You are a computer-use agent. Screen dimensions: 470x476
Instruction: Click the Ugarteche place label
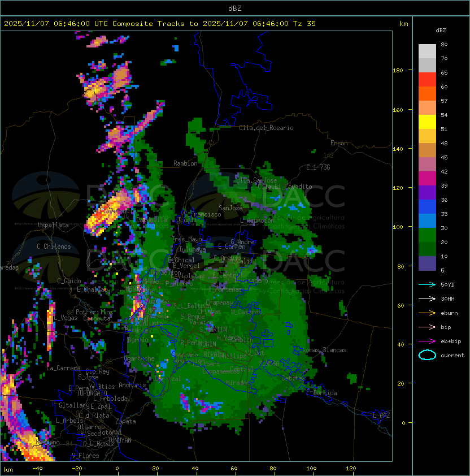pyautogui.click(x=140, y=358)
